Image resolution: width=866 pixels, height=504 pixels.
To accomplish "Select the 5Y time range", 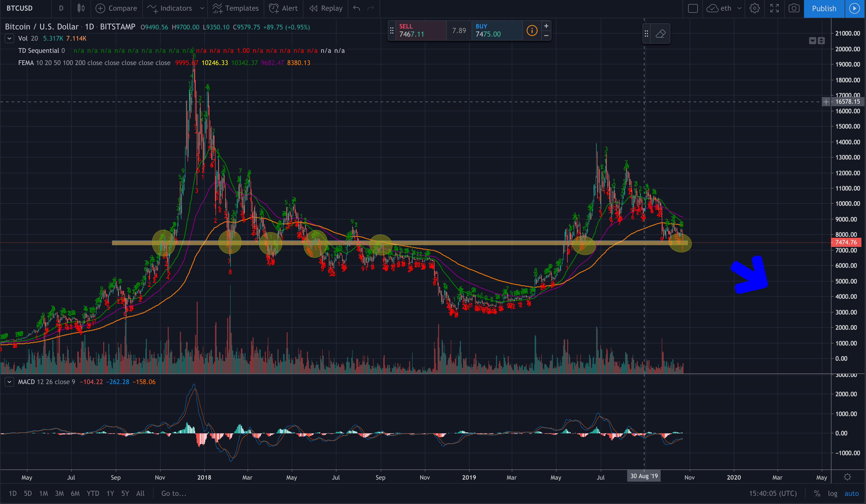I will point(125,493).
